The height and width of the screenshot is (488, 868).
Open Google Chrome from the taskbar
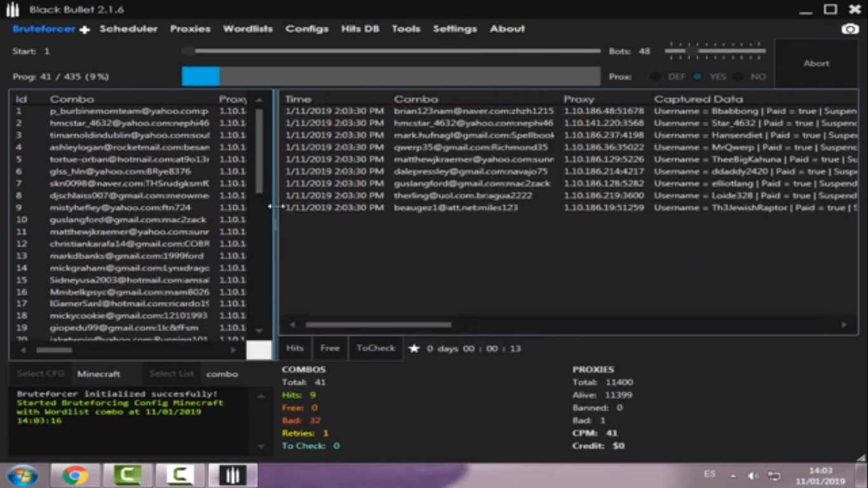coord(75,475)
